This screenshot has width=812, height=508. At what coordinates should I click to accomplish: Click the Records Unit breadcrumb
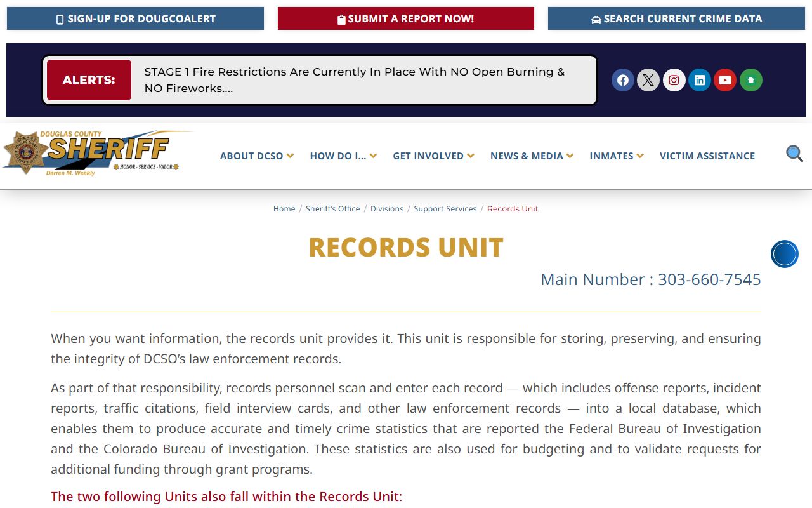tap(513, 209)
